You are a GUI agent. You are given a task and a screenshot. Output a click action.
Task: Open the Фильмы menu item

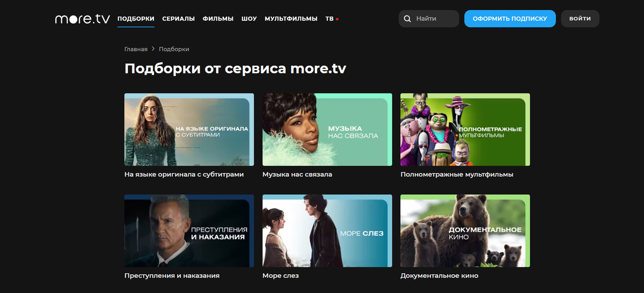(x=218, y=18)
